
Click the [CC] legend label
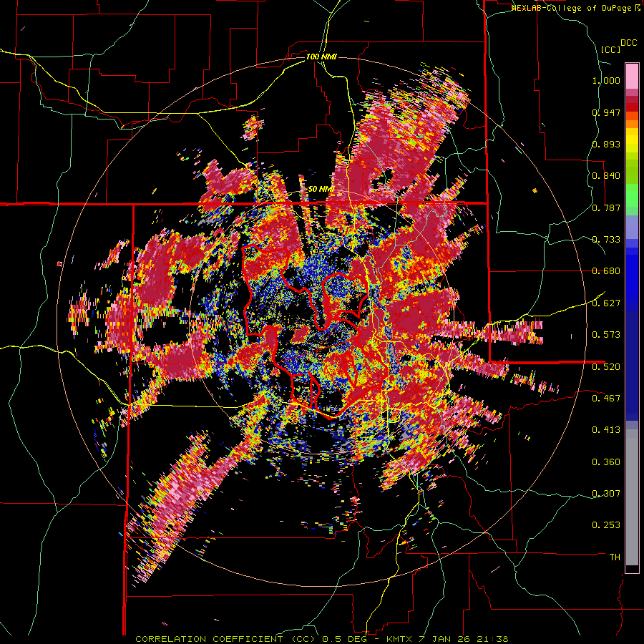(610, 49)
